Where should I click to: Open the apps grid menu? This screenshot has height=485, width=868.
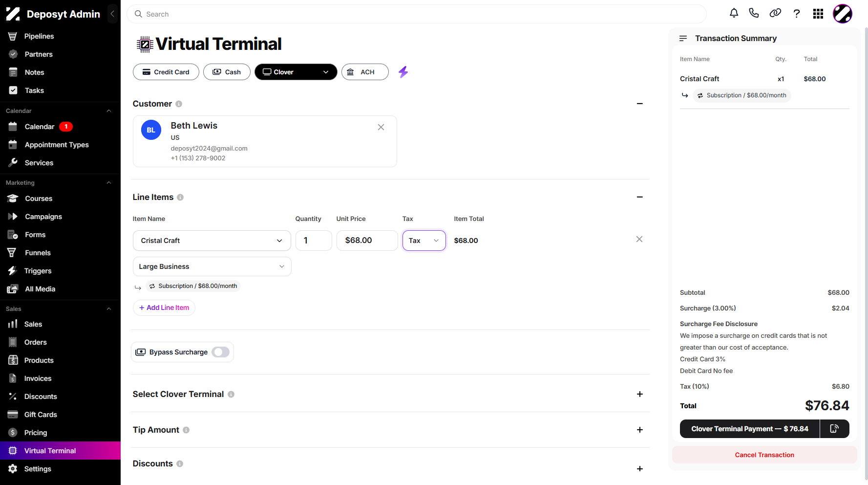(x=818, y=14)
